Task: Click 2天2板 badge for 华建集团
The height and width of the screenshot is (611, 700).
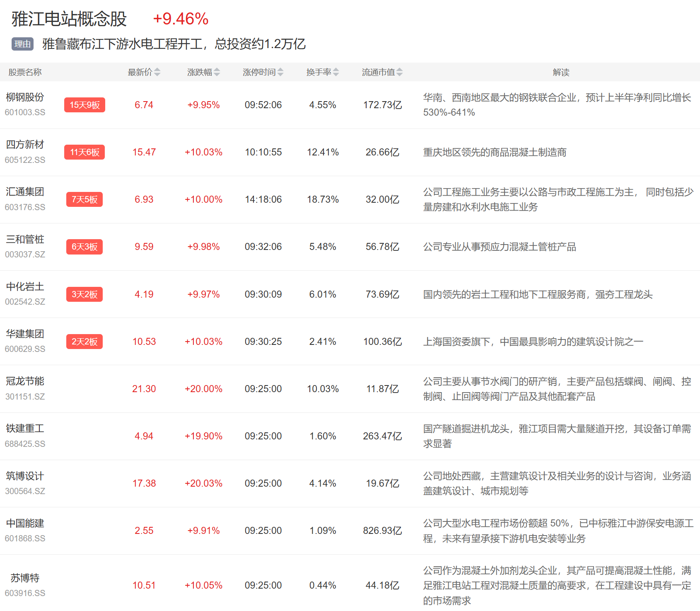Action: pyautogui.click(x=84, y=342)
